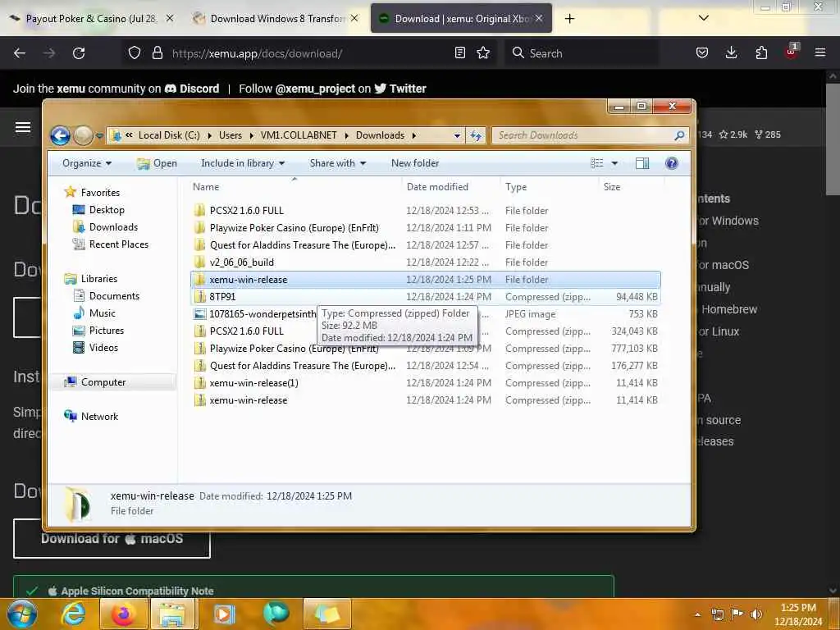The height and width of the screenshot is (630, 840).
Task: Select Playwize Poker Casino file folder
Action: click(426, 228)
